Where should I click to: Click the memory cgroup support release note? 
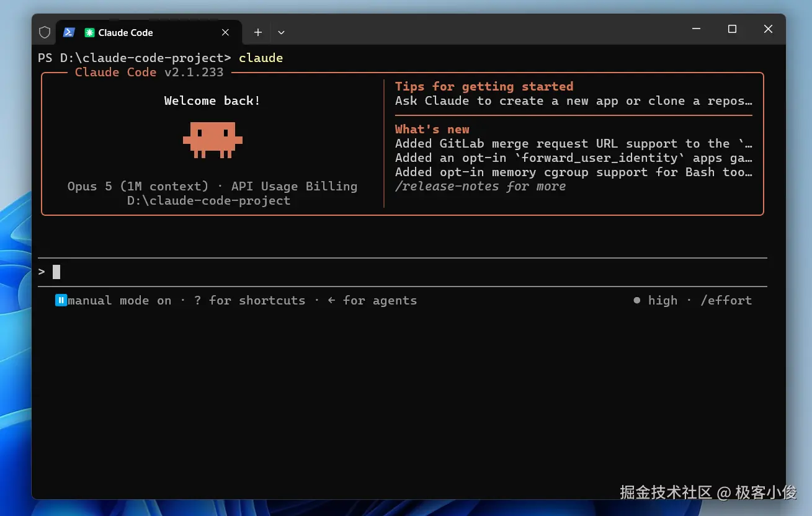click(574, 172)
